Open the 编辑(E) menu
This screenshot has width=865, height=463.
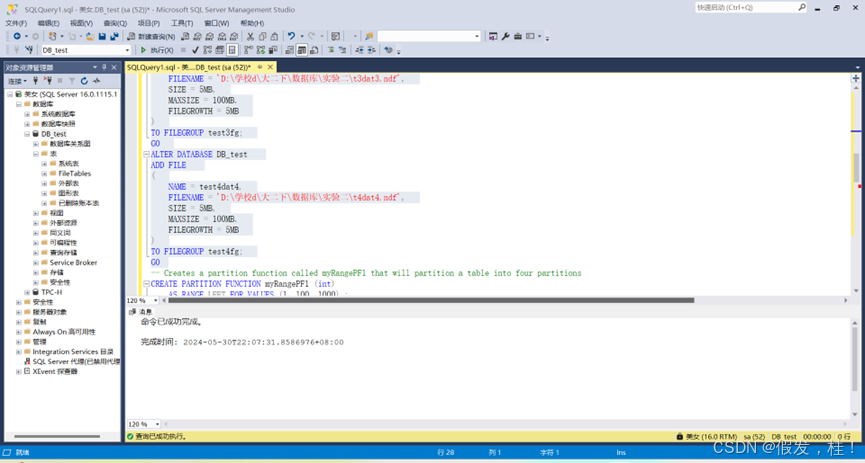pyautogui.click(x=49, y=23)
